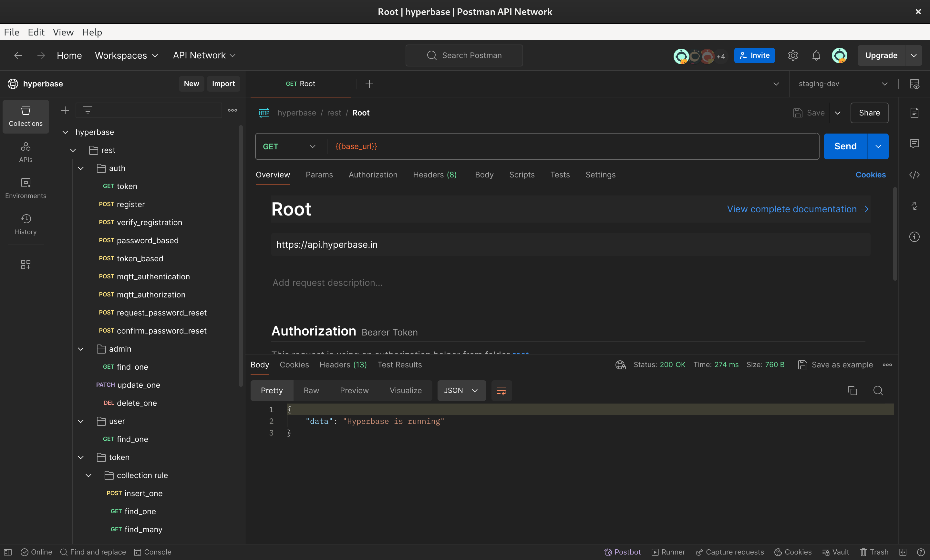The image size is (930, 560).
Task: Click the notifications bell icon
Action: 816,55
